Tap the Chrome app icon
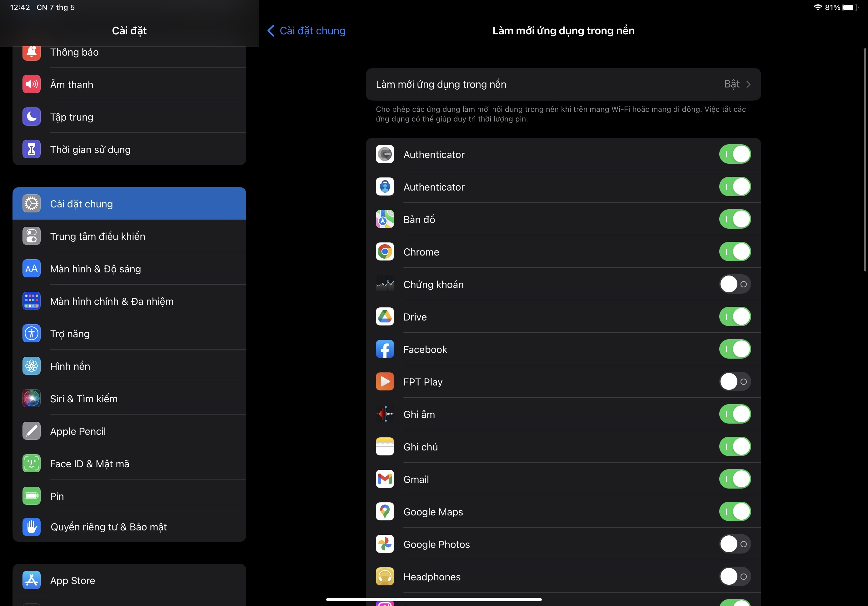Image resolution: width=868 pixels, height=606 pixels. (x=385, y=251)
